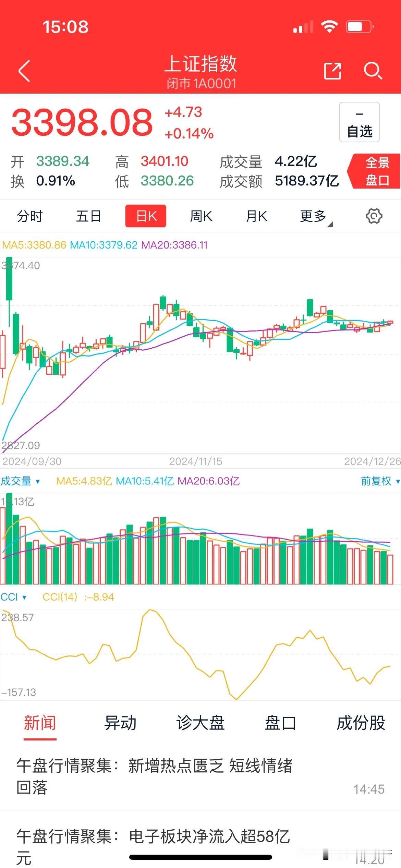
Task: Open news 新增热点匮乏 短线情绪回落
Action: click(x=200, y=777)
